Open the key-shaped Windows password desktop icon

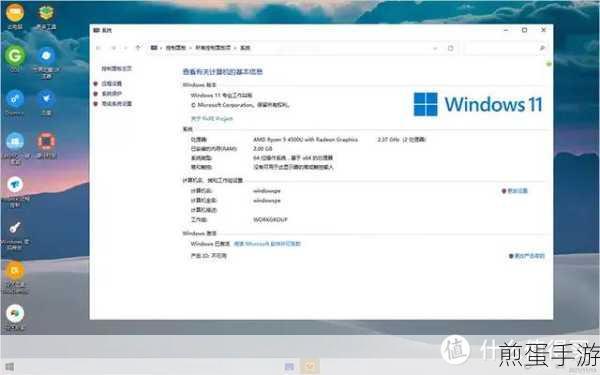point(15,228)
